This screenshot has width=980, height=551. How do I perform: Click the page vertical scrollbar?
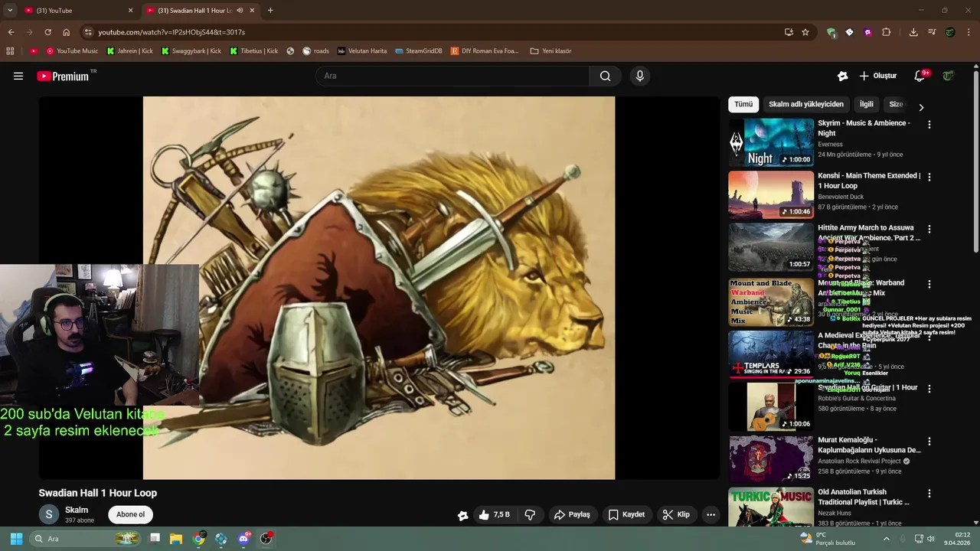976,161
